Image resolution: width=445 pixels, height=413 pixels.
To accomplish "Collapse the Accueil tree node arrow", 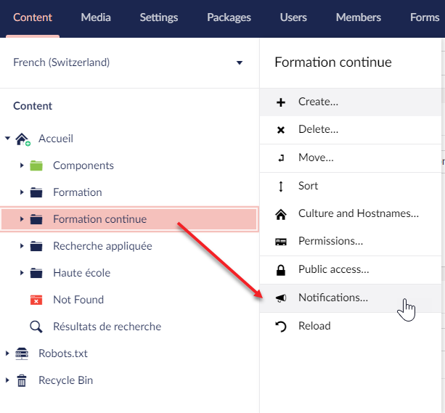I will 8,138.
